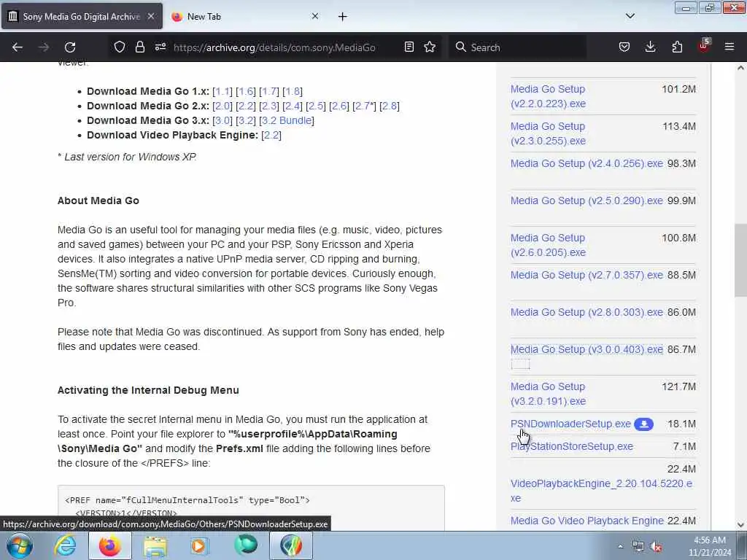Open the Media Go 2.6 download link

pyautogui.click(x=338, y=106)
